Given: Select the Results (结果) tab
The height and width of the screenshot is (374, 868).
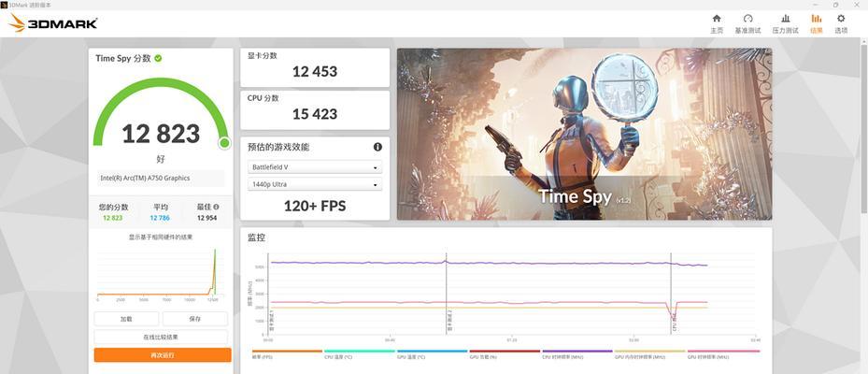Looking at the screenshot, I should [817, 23].
